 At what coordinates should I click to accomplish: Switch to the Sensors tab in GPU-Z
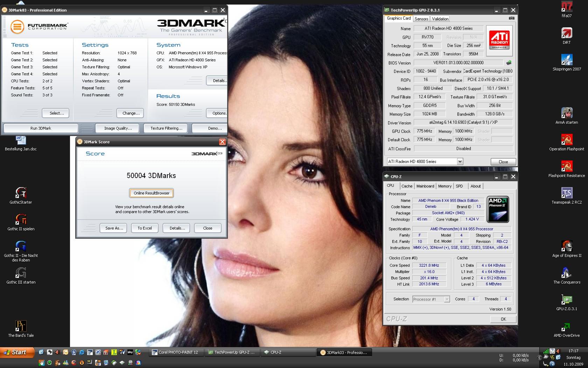click(421, 19)
